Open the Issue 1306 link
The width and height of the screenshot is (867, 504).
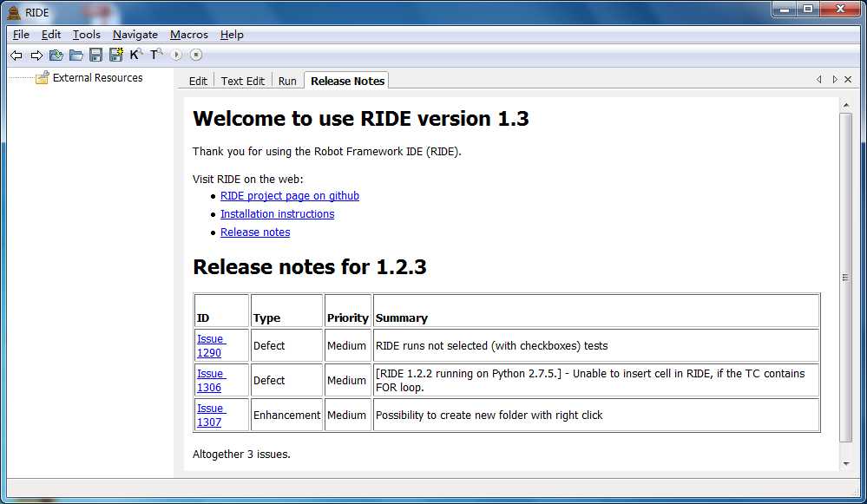point(211,380)
